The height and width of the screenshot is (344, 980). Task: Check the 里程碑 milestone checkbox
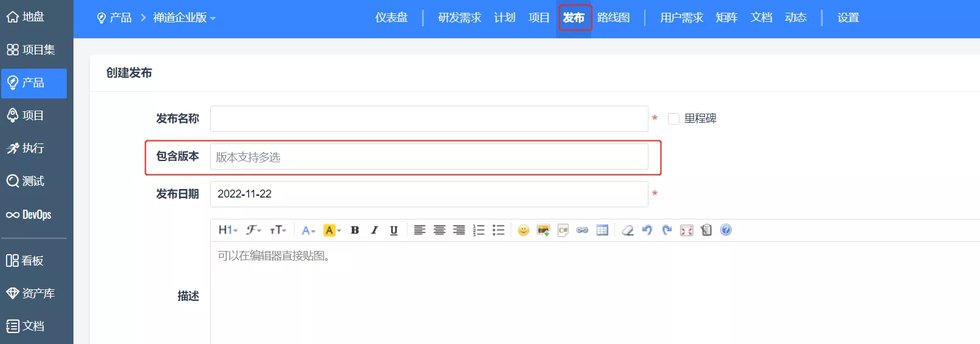pos(673,119)
